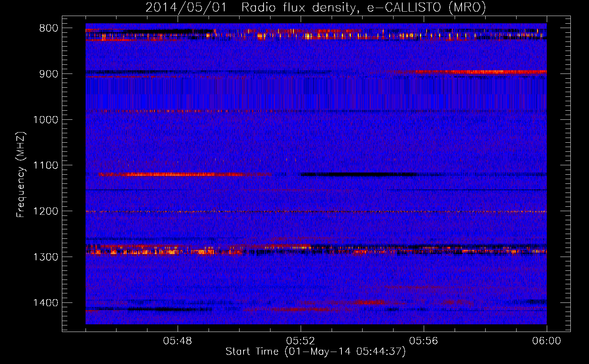Click the 'Frequency (MHZ)' axis title
Screen dimensions: 589x364
[x=21, y=175]
